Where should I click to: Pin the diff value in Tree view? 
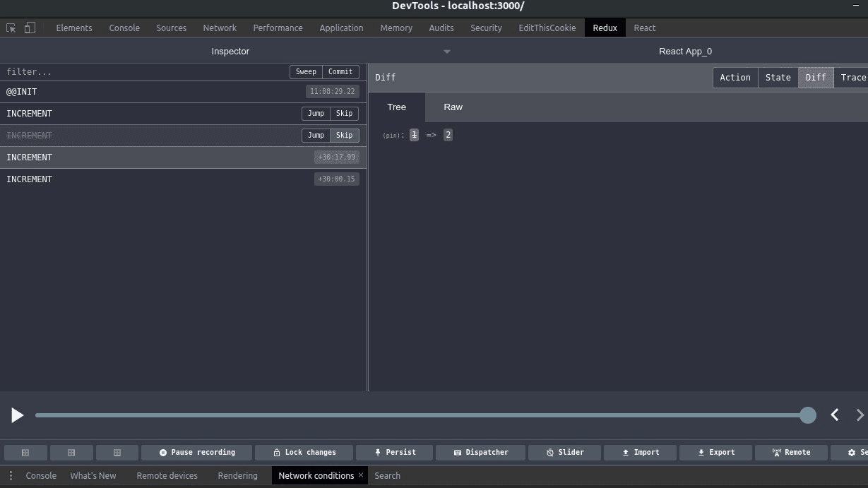click(393, 134)
